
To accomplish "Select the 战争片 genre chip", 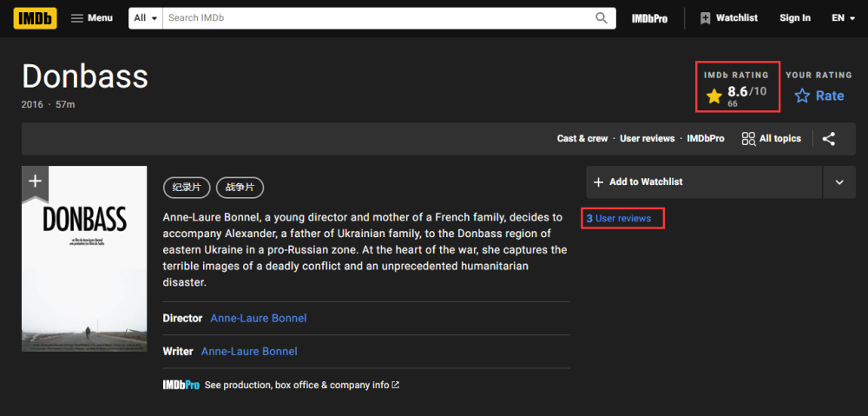I will 240,188.
